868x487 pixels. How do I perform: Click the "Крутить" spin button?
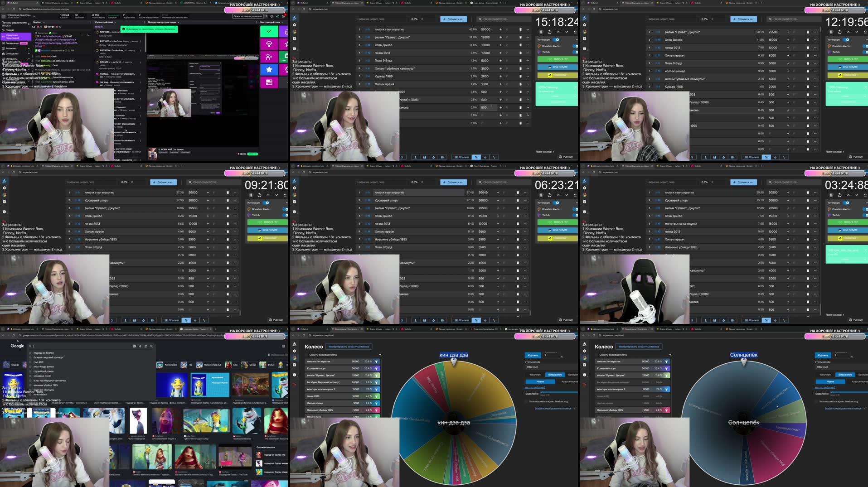pyautogui.click(x=533, y=355)
